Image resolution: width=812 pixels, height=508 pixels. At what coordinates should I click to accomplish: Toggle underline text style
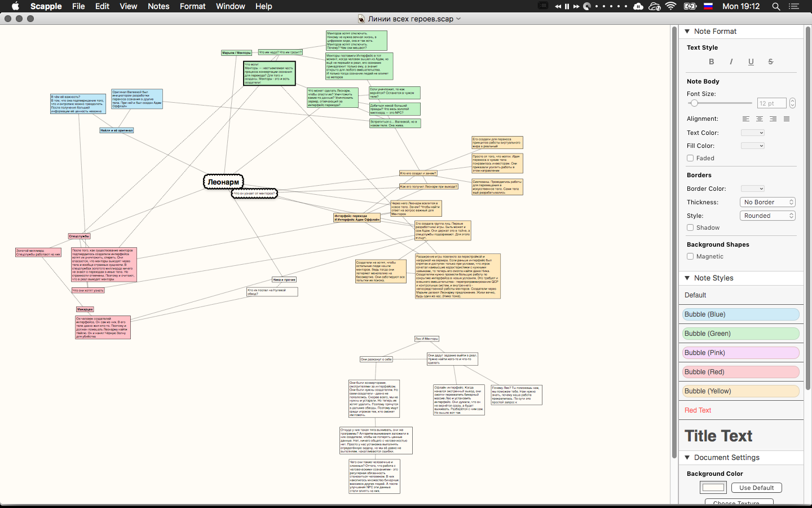751,62
